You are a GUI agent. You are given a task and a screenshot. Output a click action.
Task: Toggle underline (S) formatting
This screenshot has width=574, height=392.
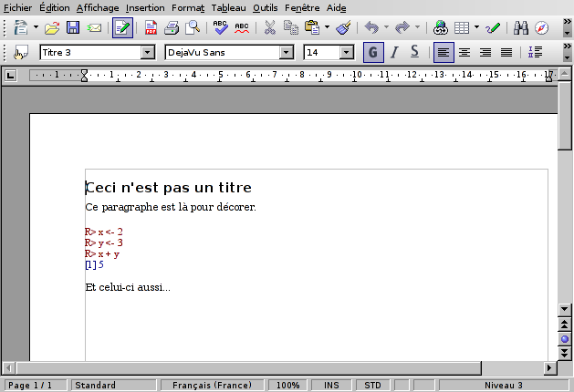click(x=414, y=53)
